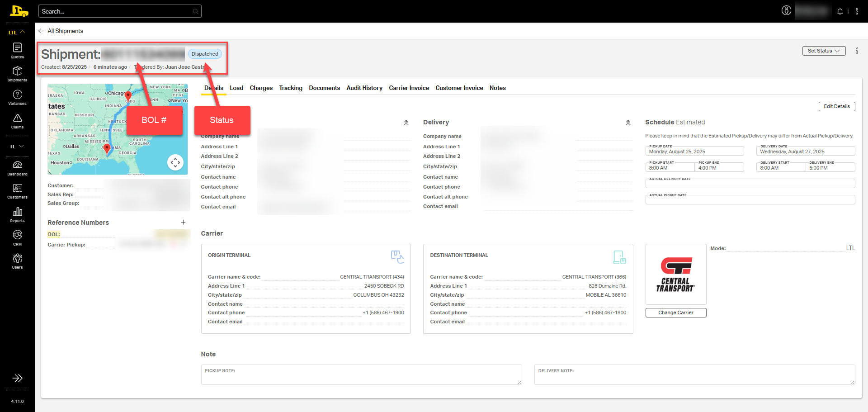The height and width of the screenshot is (412, 868).
Task: Open the Users management page
Action: 17,261
